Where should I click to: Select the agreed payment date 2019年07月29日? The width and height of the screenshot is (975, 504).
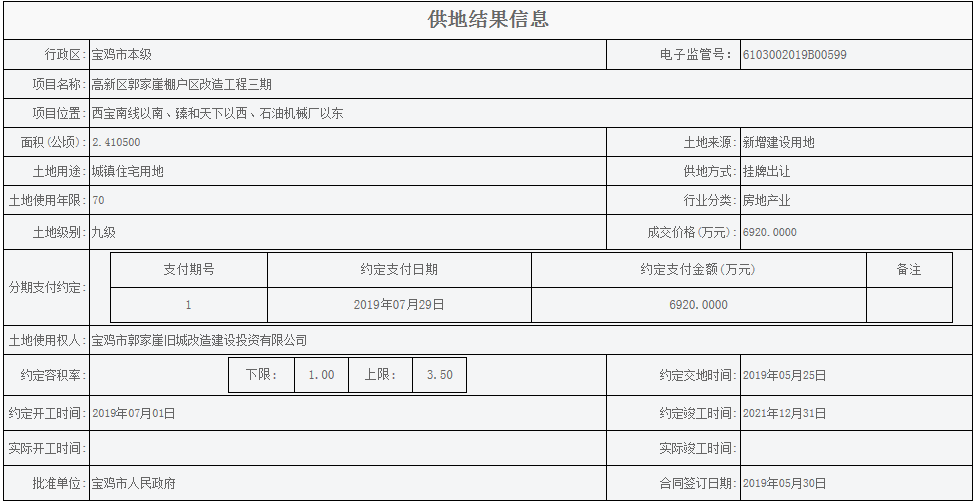coord(399,305)
